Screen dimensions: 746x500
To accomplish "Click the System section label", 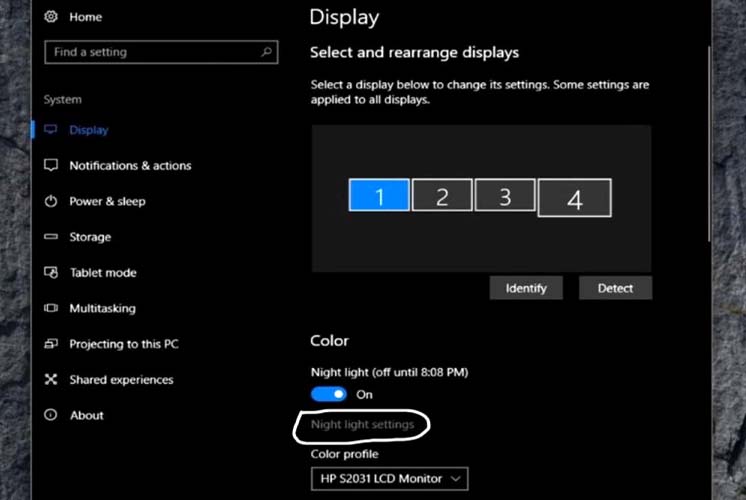I will 63,99.
